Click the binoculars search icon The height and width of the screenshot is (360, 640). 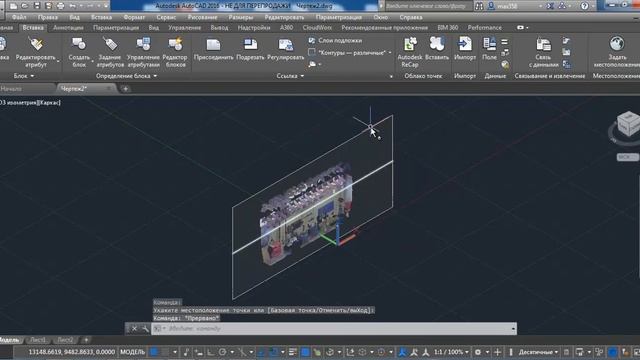click(x=479, y=6)
